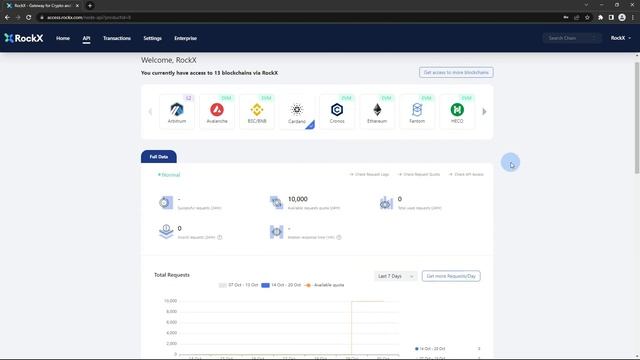Click the browser address bar URL

(x=89, y=18)
